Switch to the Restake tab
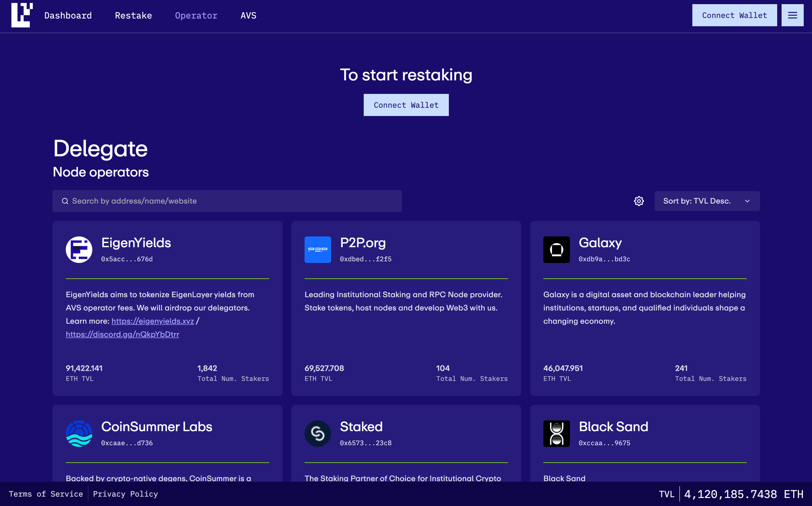 point(133,15)
